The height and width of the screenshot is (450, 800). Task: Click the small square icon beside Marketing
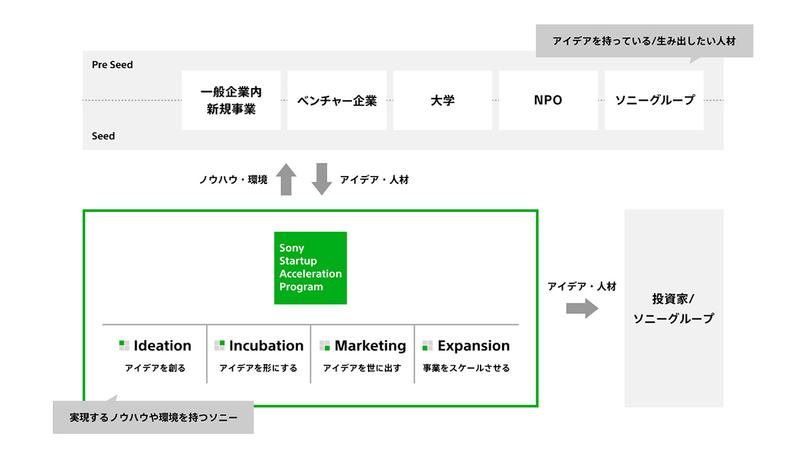pos(325,346)
